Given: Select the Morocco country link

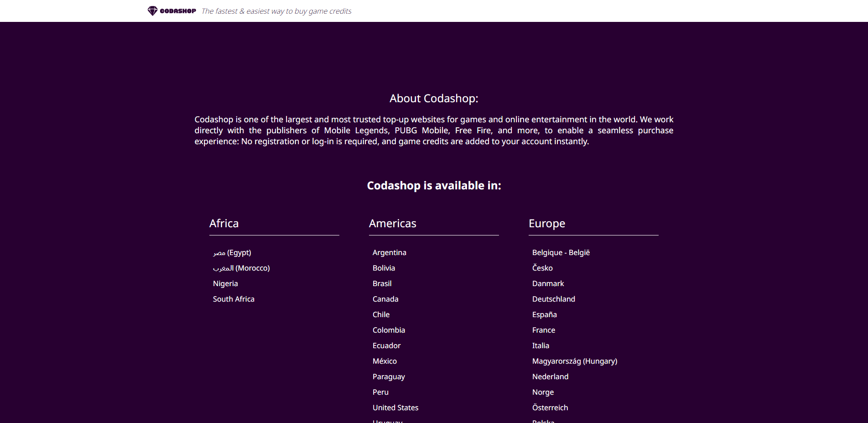Looking at the screenshot, I should tap(241, 268).
